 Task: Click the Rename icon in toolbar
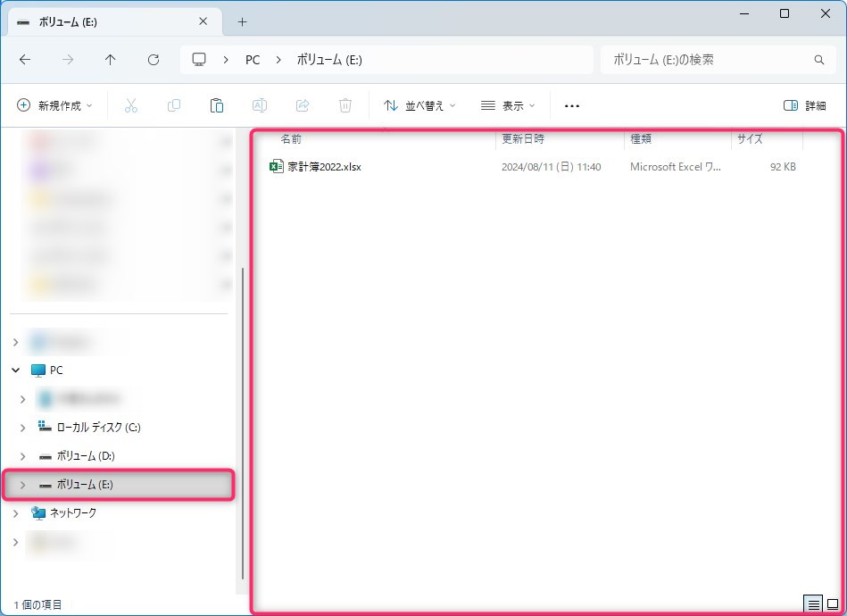pos(260,105)
